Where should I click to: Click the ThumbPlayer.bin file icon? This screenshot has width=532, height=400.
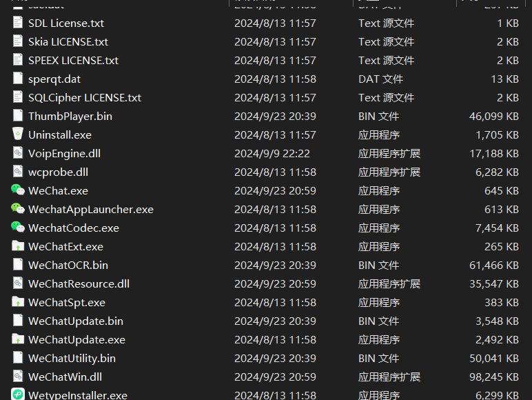click(18, 116)
